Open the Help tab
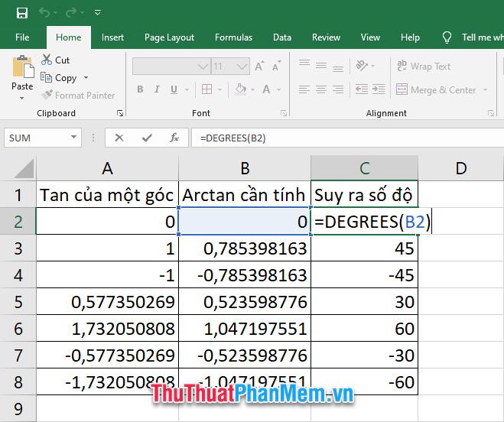Image resolution: width=504 pixels, height=422 pixels. coord(410,37)
